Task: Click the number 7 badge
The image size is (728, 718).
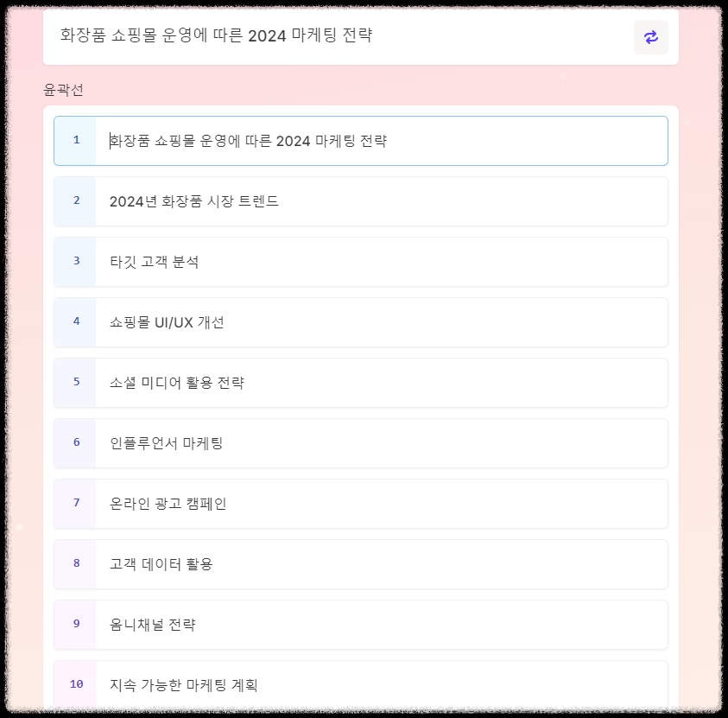Action: [76, 504]
